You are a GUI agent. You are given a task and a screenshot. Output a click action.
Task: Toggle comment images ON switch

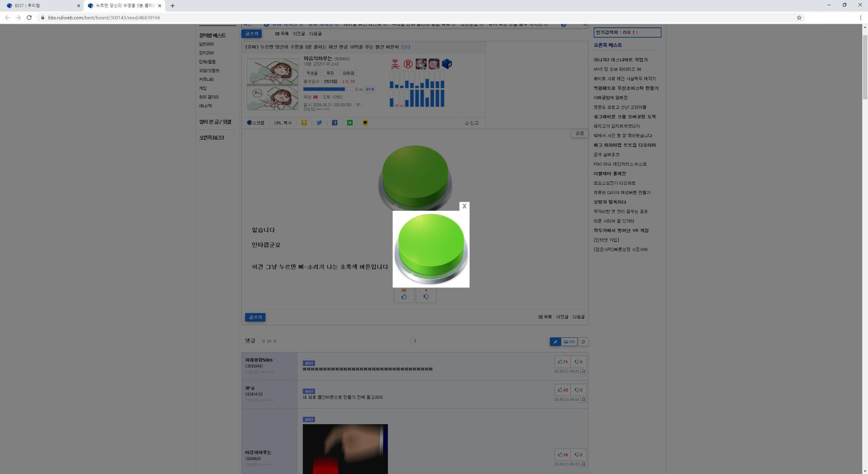click(569, 342)
